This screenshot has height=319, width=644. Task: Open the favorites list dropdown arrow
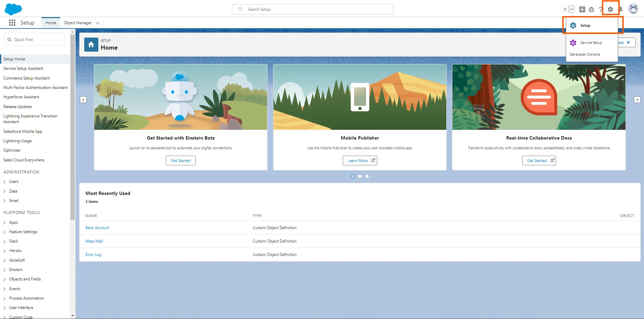point(572,9)
